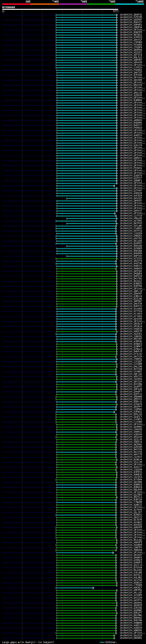Open hit UniRef100_A9PAP1
Screen dimensions: 146x644
click(131, 25)
